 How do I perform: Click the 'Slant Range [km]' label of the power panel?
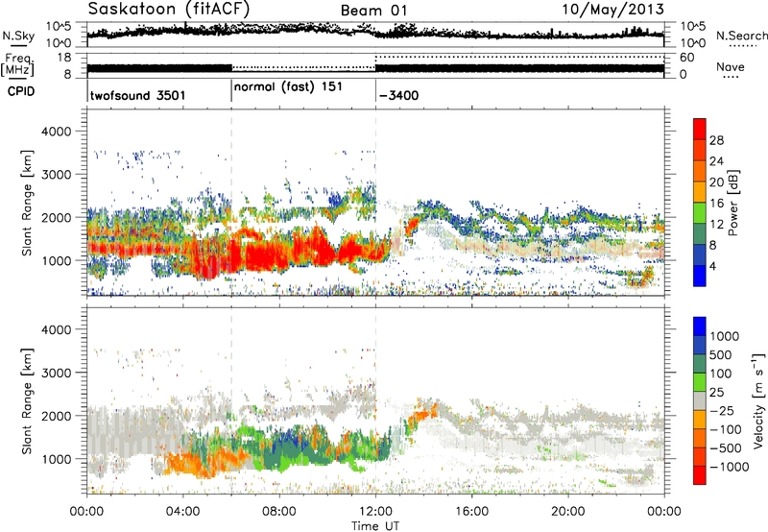coord(28,203)
